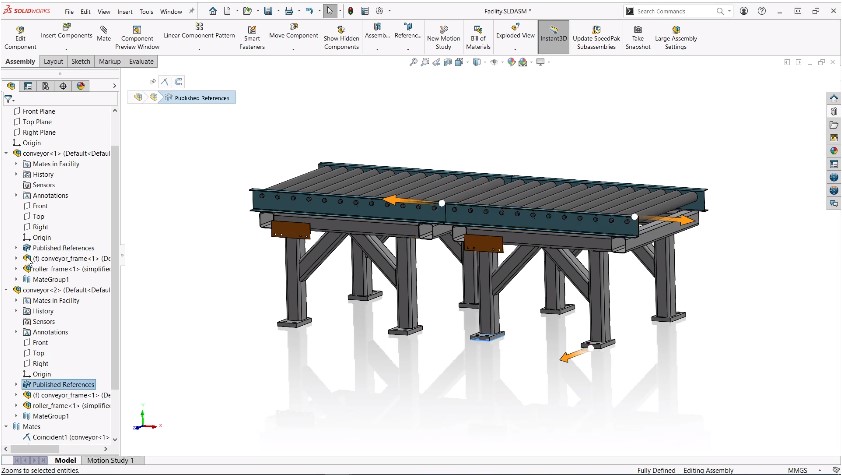The image size is (842, 475).
Task: Click Bill of Materials icon
Action: tap(477, 34)
